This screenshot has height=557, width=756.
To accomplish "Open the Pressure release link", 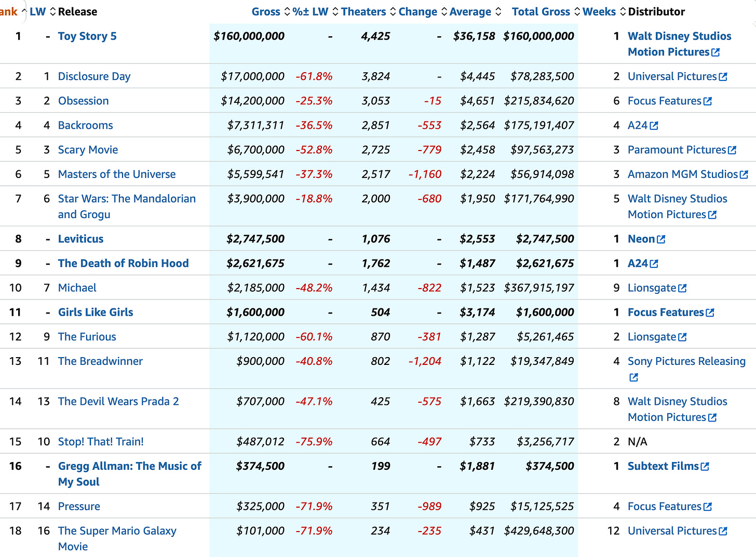I will point(79,506).
